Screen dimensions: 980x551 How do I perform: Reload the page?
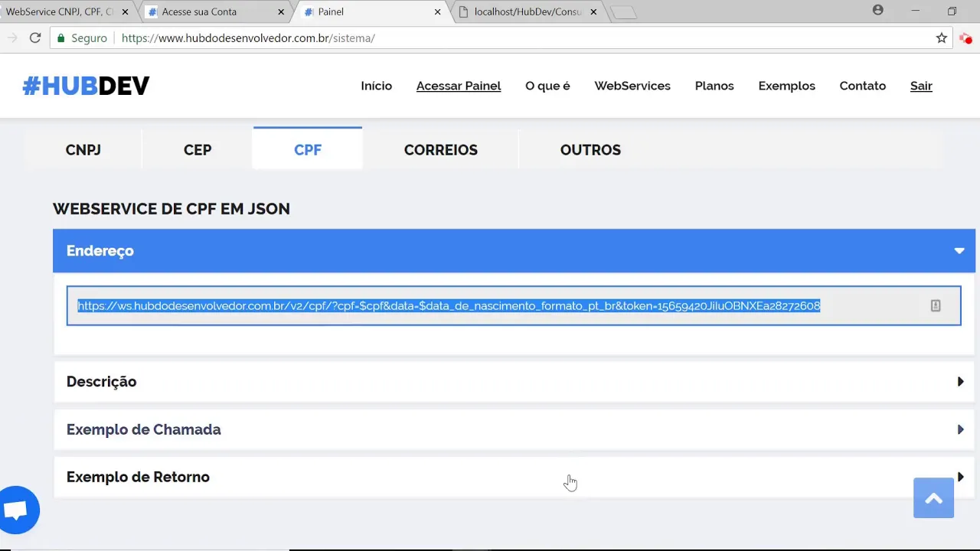[x=35, y=38]
